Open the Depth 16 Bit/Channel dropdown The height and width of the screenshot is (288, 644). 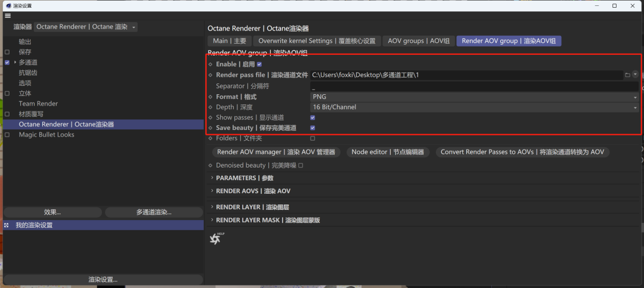tap(475, 107)
